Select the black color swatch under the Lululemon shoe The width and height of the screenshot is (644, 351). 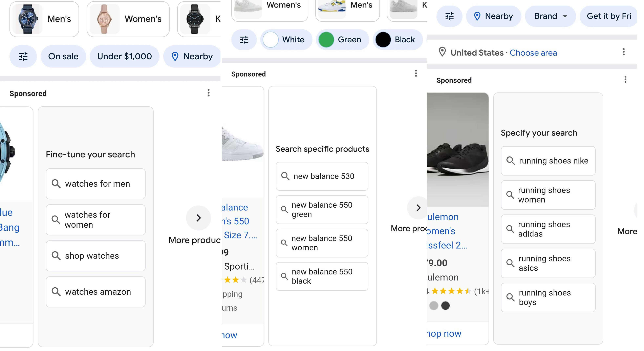pos(446,306)
